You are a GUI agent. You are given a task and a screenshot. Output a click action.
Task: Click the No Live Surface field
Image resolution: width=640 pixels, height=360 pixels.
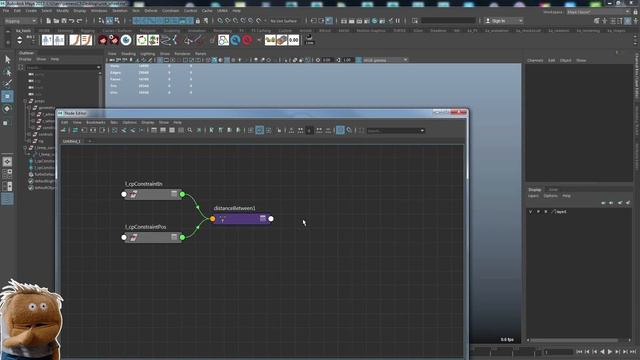pos(283,21)
